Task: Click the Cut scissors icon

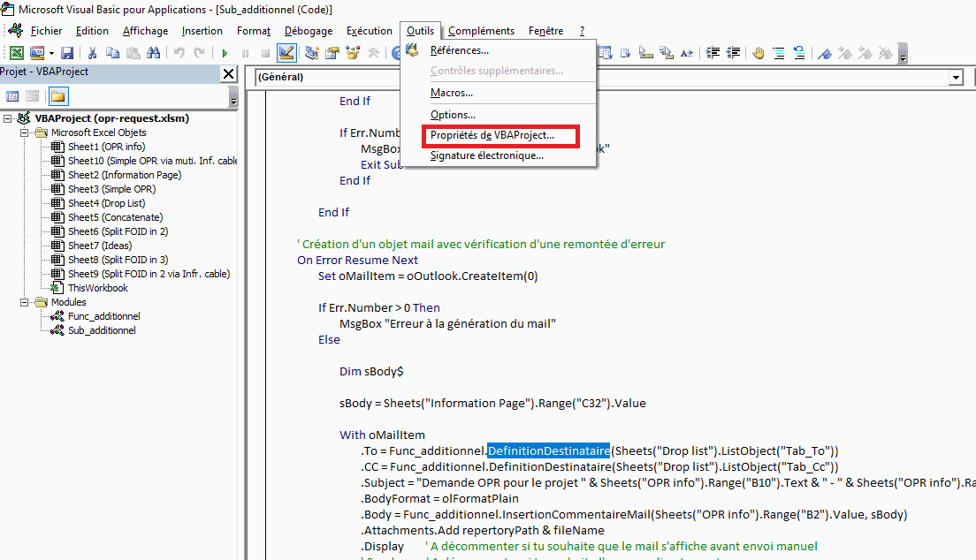Action: [92, 53]
